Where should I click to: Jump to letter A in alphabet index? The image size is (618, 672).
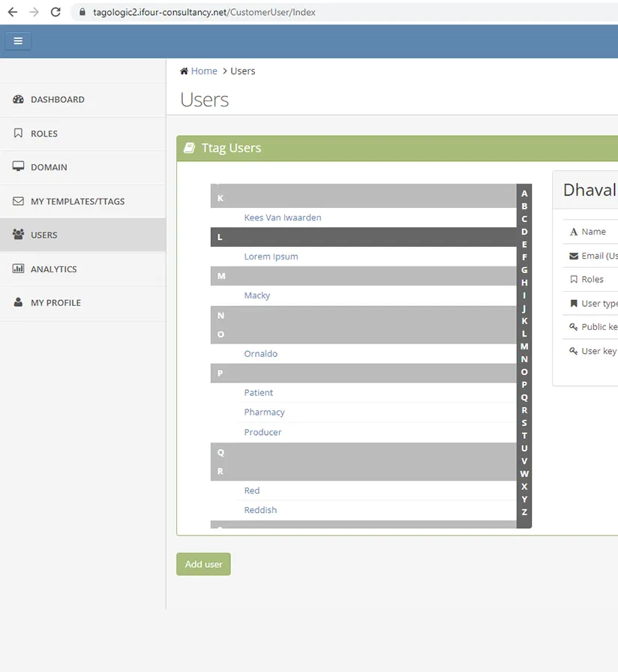[524, 193]
